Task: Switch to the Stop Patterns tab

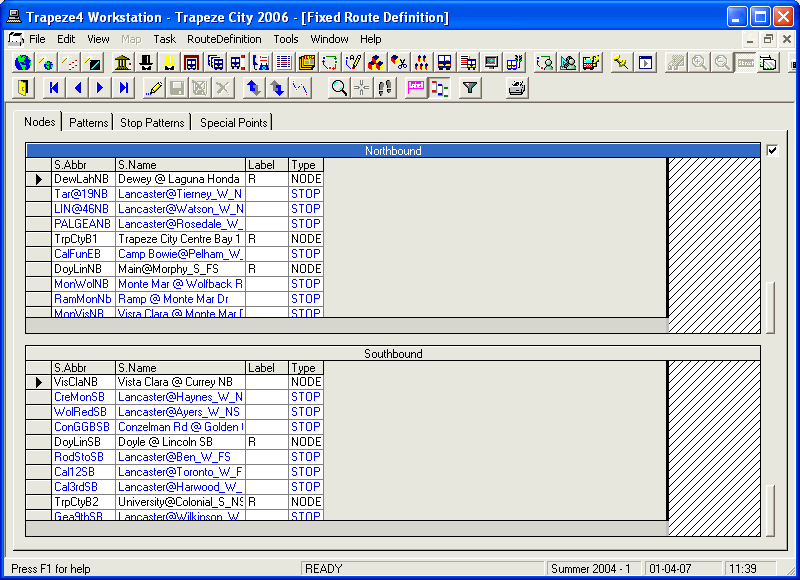Action: tap(152, 122)
